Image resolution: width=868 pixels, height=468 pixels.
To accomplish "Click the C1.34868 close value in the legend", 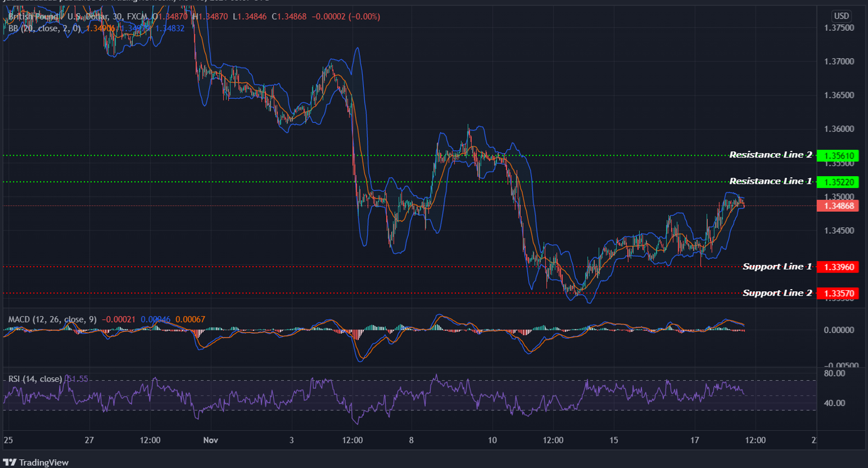I will (x=289, y=16).
